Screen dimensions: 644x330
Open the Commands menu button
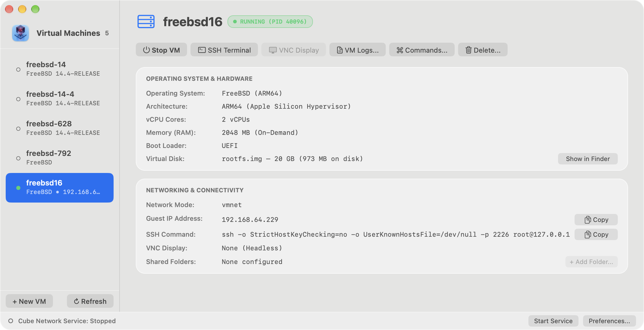422,50
